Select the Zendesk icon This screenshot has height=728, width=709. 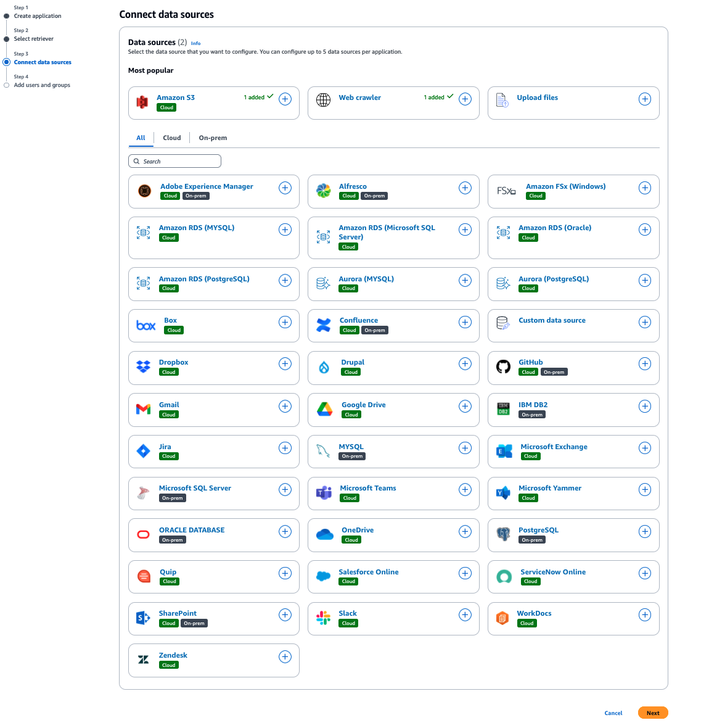coord(143,658)
